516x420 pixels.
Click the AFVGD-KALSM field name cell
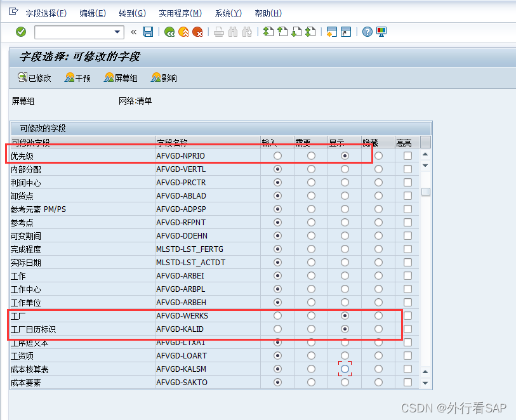point(208,369)
